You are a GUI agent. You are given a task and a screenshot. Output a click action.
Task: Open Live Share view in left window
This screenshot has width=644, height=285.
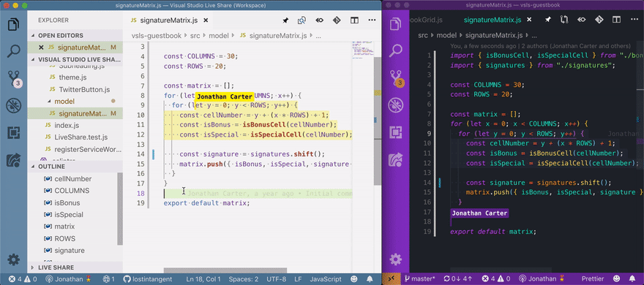14,160
